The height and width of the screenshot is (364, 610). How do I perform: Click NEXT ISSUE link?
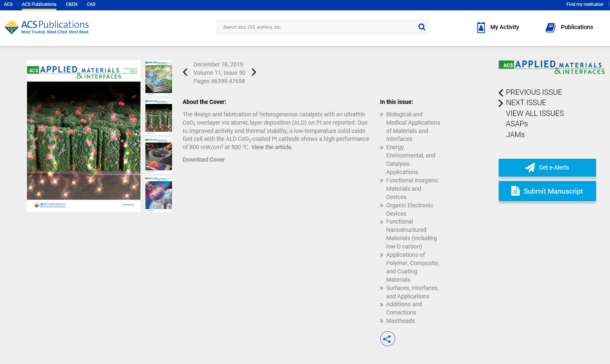(526, 103)
